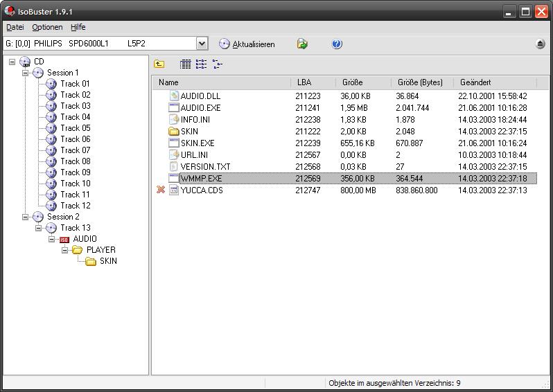The height and width of the screenshot is (392, 553).
Task: Open the SKIN folder icon in file list
Action: pos(174,132)
